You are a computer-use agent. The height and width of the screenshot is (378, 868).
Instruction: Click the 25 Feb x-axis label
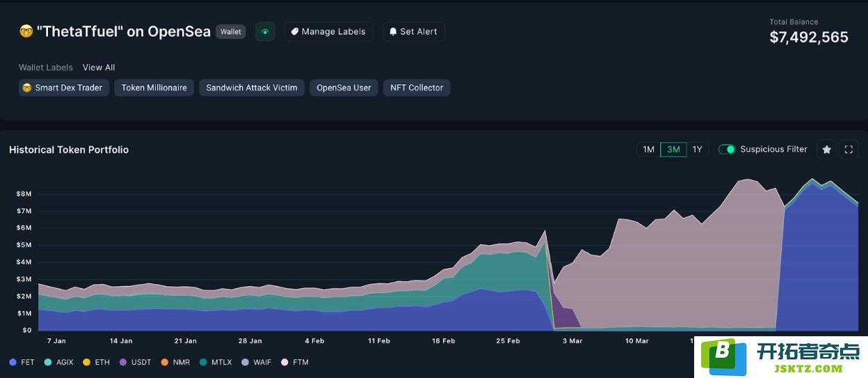[508, 341]
